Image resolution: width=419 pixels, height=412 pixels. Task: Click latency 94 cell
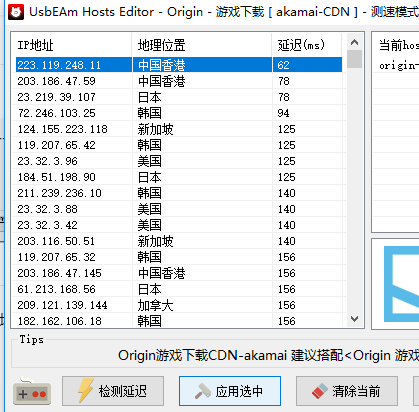click(283, 113)
